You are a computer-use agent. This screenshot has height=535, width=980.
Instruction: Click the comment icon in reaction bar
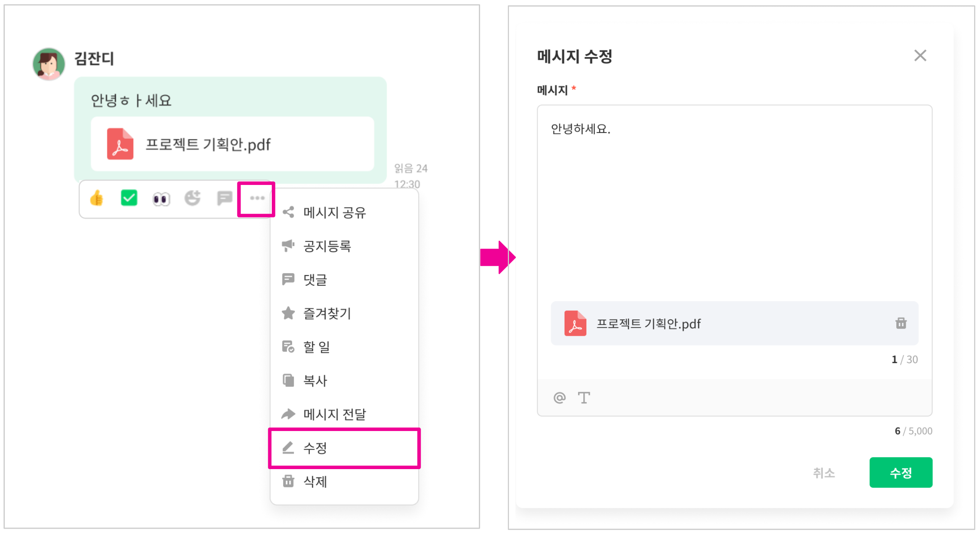(x=224, y=198)
